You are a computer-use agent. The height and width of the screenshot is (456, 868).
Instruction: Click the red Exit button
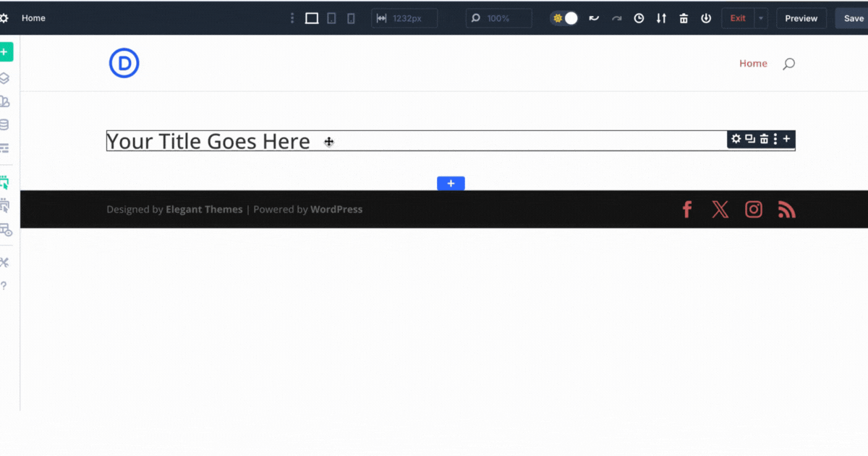(x=738, y=18)
